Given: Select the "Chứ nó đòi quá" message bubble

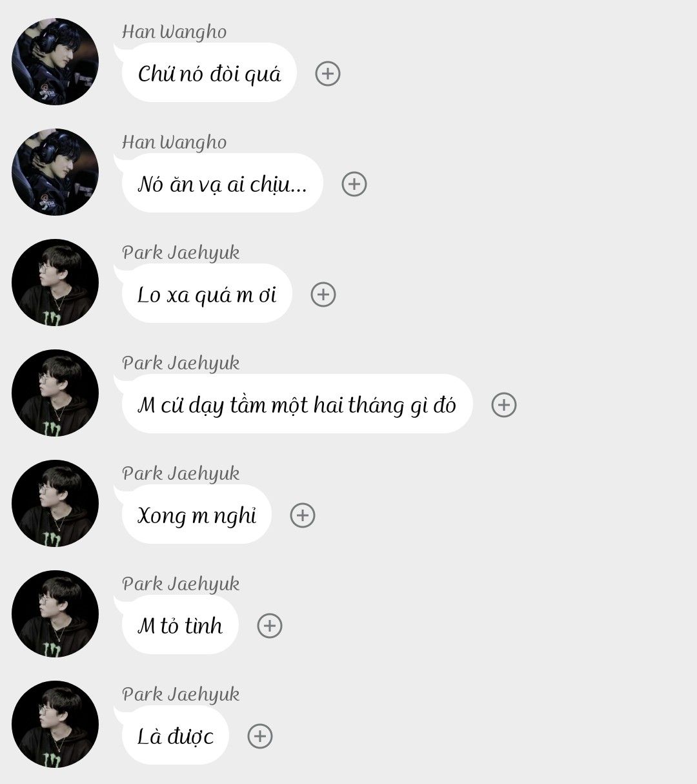Looking at the screenshot, I should pyautogui.click(x=209, y=74).
